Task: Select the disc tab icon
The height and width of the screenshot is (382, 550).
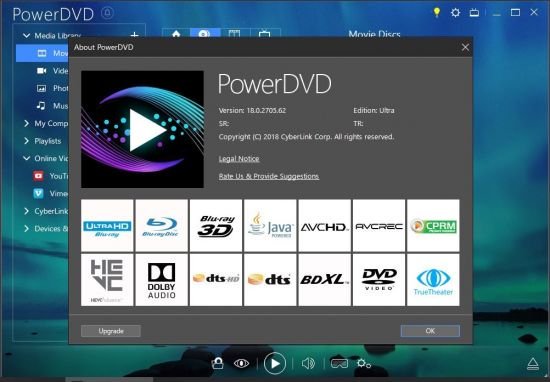Action: pos(205,33)
